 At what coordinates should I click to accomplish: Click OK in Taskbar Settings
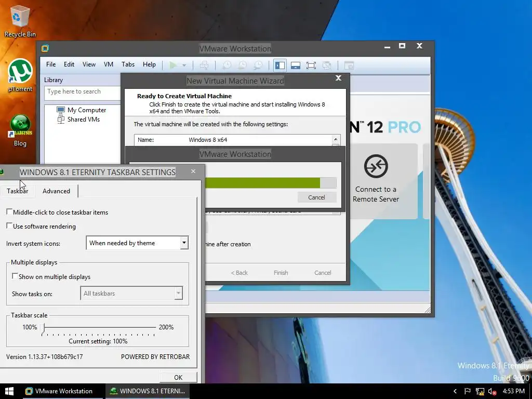click(178, 377)
